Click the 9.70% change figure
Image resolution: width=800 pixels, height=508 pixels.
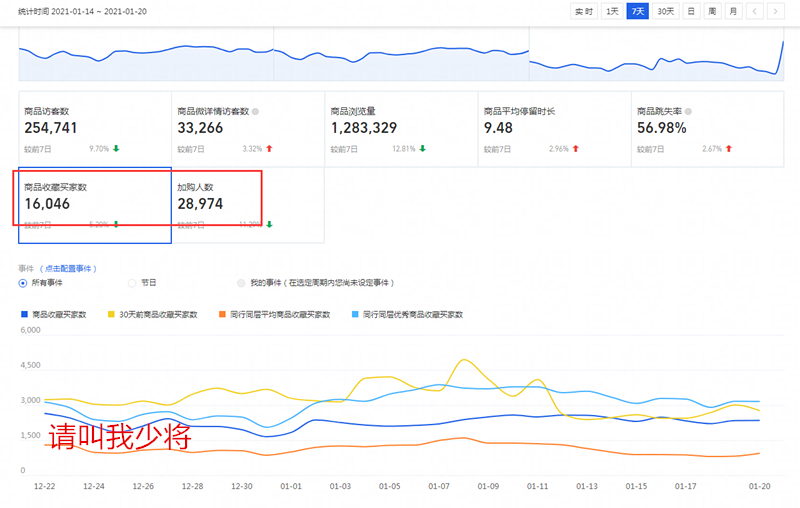pos(99,149)
